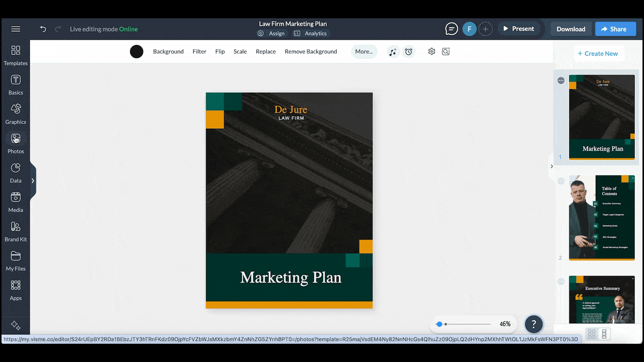Expand the More... toolbar options

tap(364, 51)
